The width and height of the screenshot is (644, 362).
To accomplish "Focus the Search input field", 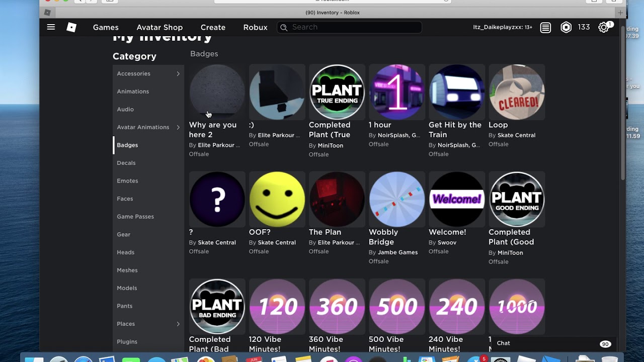I will tap(349, 27).
